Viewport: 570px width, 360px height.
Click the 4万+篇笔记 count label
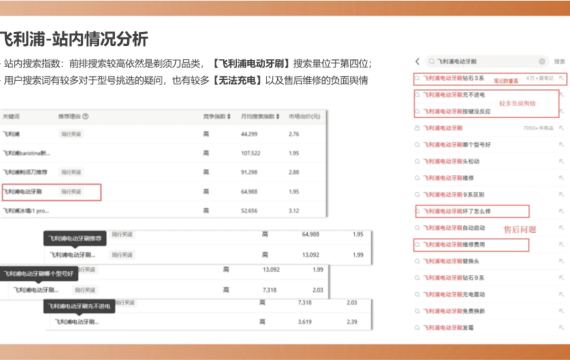tap(540, 78)
